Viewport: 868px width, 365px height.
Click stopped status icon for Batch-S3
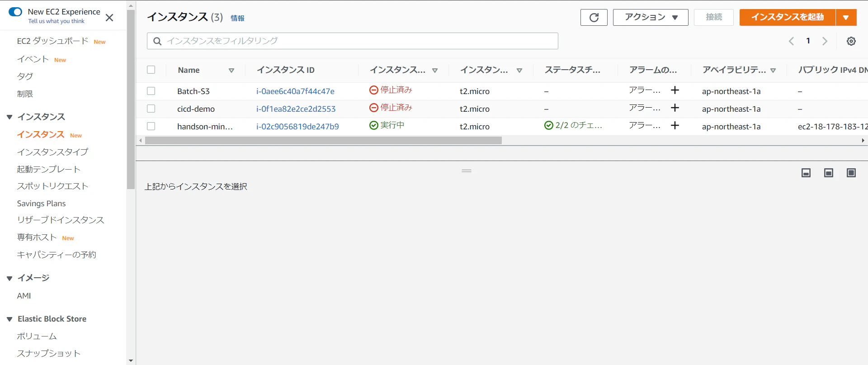374,90
